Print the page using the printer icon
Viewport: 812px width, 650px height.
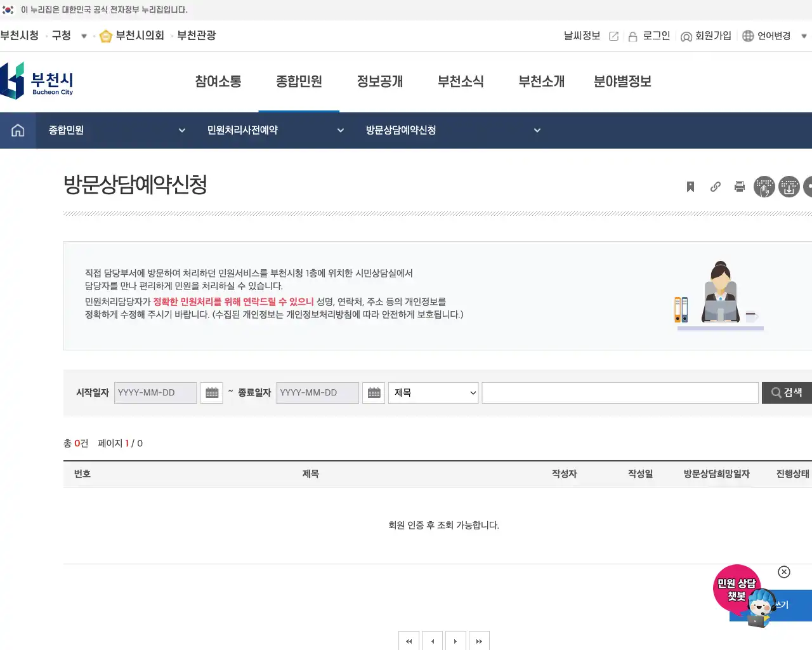point(740,187)
